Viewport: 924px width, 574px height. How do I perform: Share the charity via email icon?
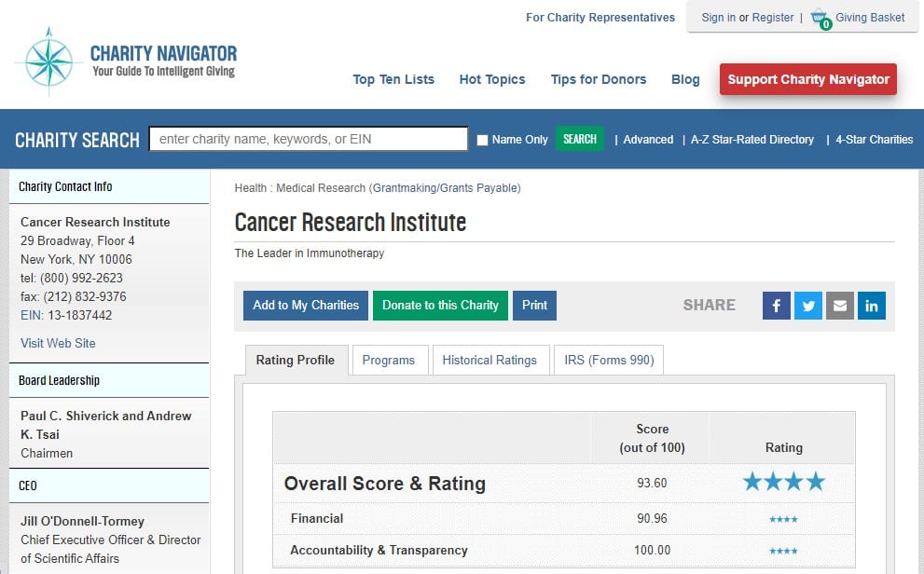click(839, 306)
